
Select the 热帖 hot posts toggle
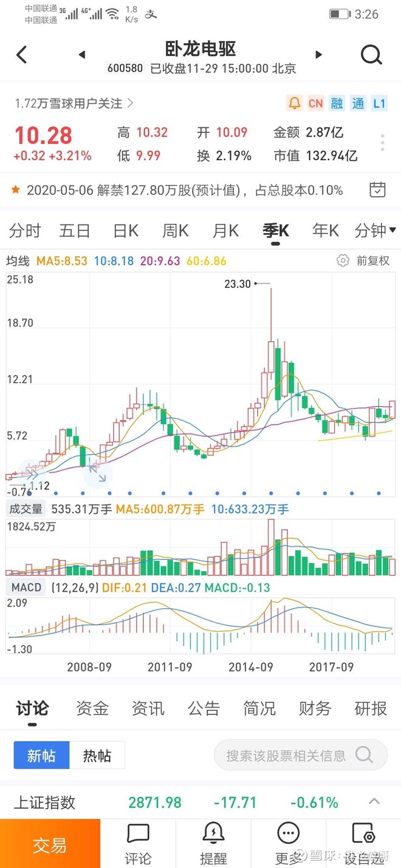click(x=97, y=755)
